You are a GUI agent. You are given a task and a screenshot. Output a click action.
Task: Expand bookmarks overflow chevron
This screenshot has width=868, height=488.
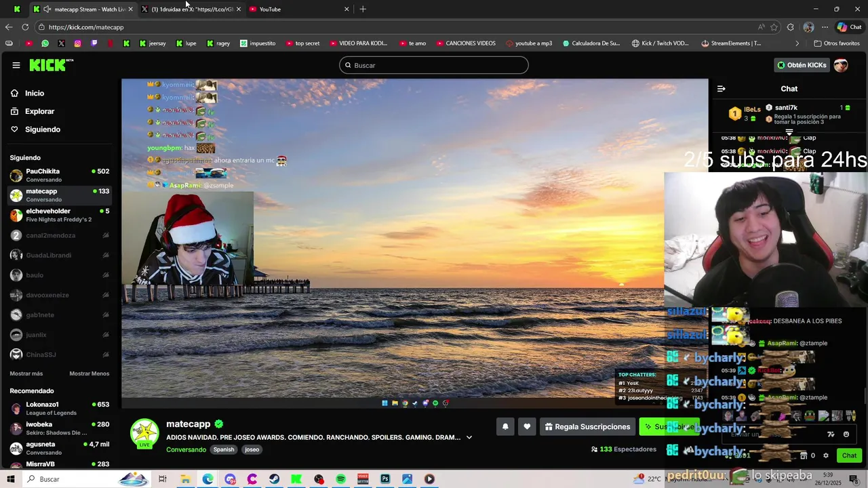click(797, 43)
